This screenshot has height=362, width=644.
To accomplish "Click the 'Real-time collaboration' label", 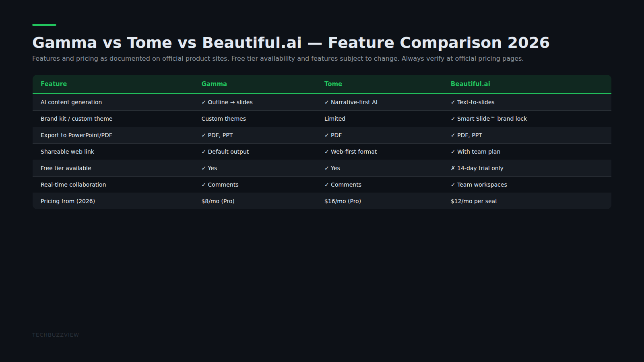I will pos(73,185).
